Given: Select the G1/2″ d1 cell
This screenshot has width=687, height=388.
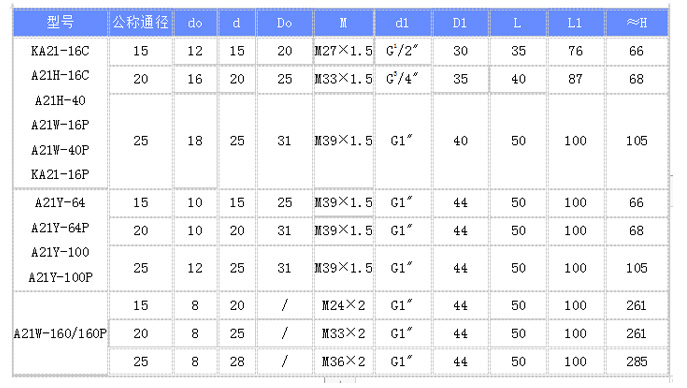Looking at the screenshot, I should [402, 51].
